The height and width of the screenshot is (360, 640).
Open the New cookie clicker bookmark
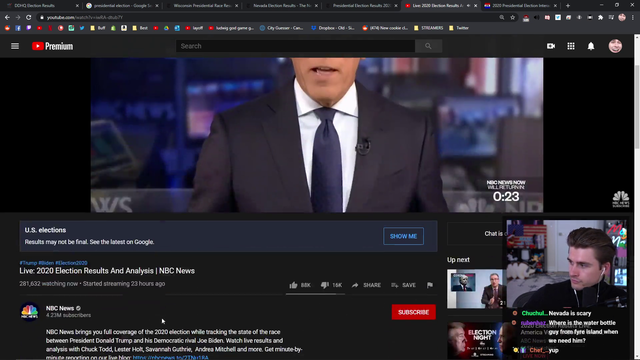pyautogui.click(x=385, y=28)
